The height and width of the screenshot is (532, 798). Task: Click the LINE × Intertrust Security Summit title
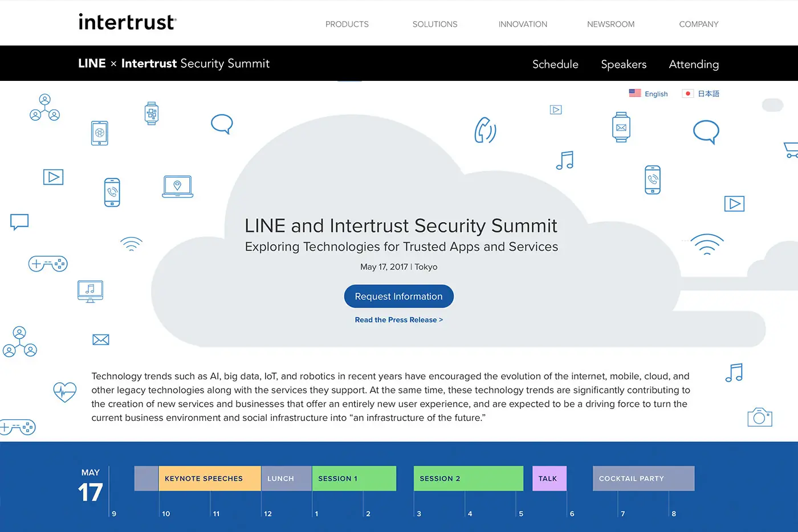point(174,63)
